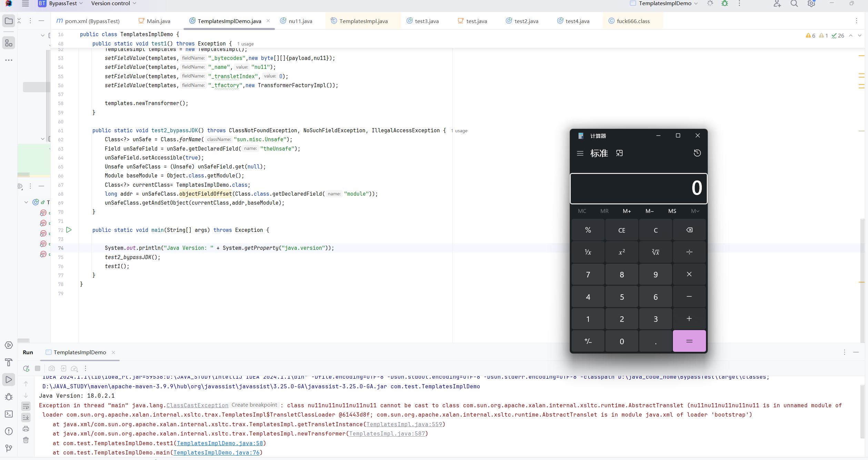Click the calculator display field
This screenshot has width=868, height=460.
[x=638, y=188]
